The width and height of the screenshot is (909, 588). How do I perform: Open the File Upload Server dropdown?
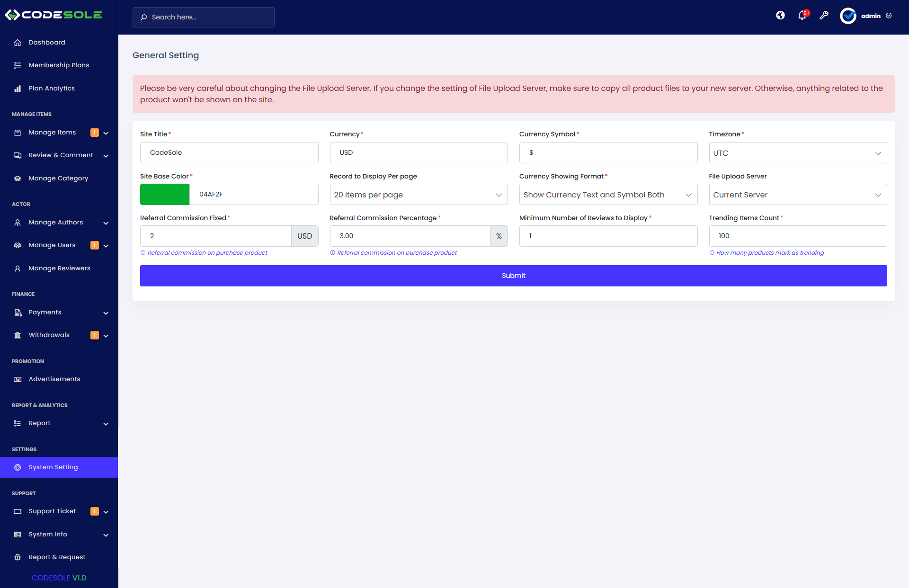click(798, 195)
